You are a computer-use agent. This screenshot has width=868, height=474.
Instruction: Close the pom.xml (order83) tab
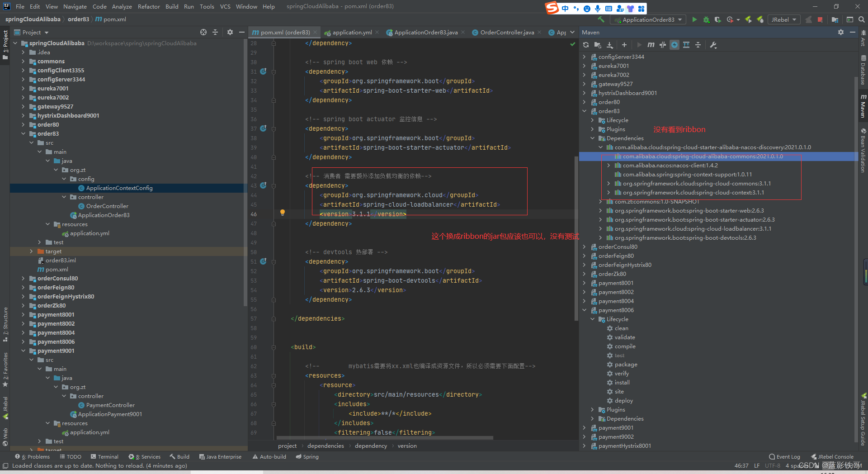(315, 32)
